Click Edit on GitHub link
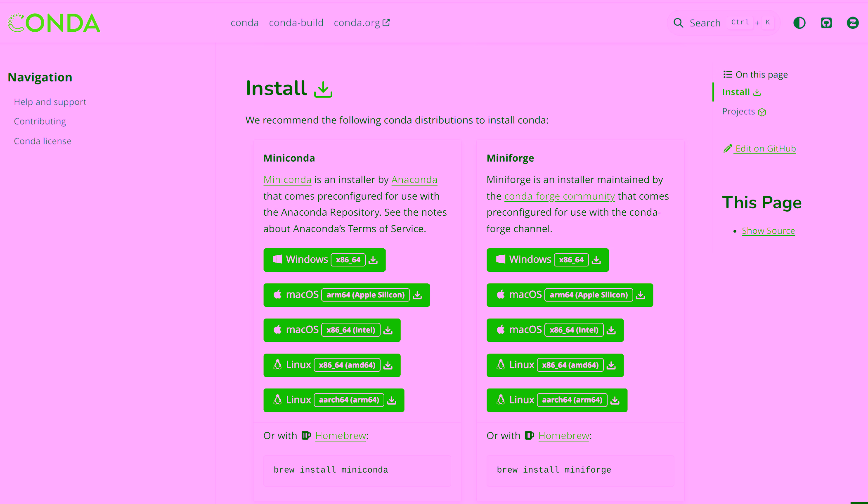The image size is (868, 504). pyautogui.click(x=765, y=148)
